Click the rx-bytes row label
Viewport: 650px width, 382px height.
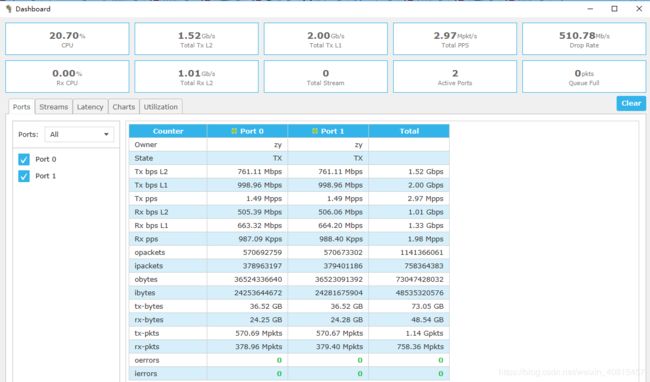click(x=149, y=320)
